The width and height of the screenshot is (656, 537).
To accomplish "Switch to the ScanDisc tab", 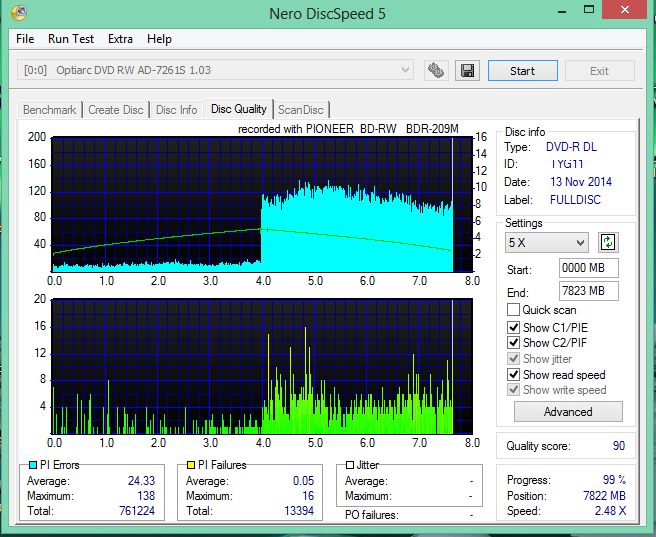I will tap(301, 110).
